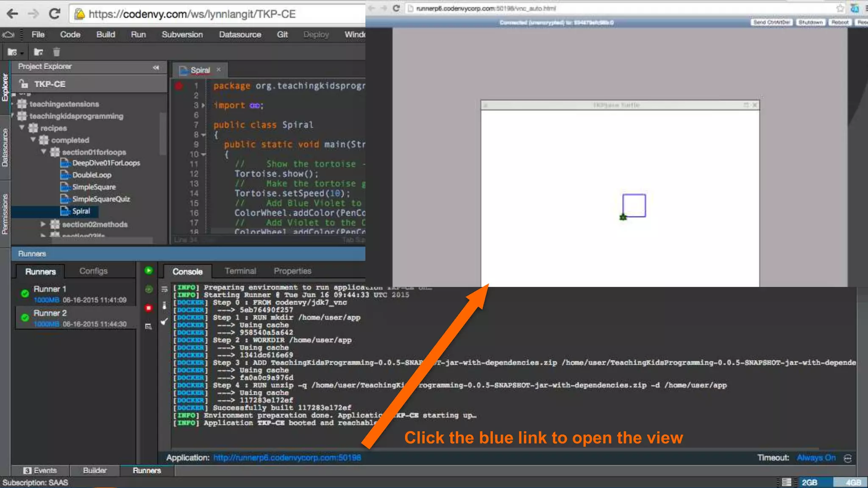
Task: Expand the teachingextensions package node
Action: click(x=13, y=104)
